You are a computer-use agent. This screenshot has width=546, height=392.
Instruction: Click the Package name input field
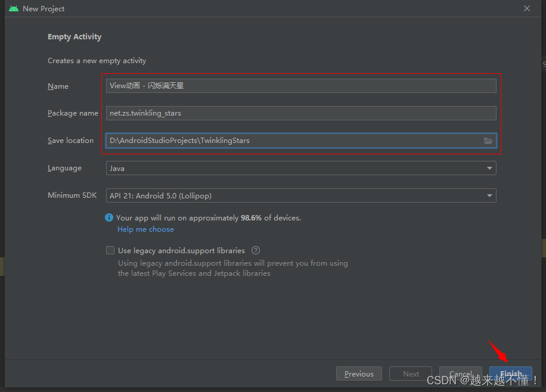[301, 113]
